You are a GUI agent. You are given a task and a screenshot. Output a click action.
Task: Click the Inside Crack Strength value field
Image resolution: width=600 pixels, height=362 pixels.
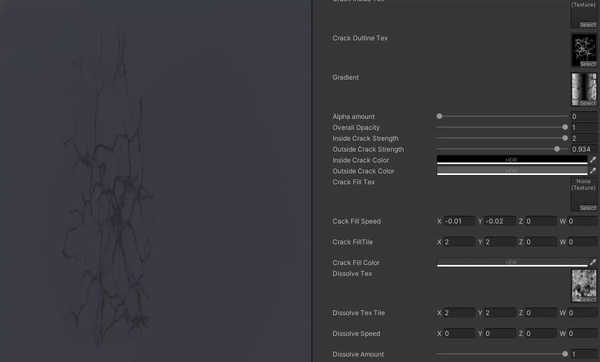pyautogui.click(x=584, y=138)
